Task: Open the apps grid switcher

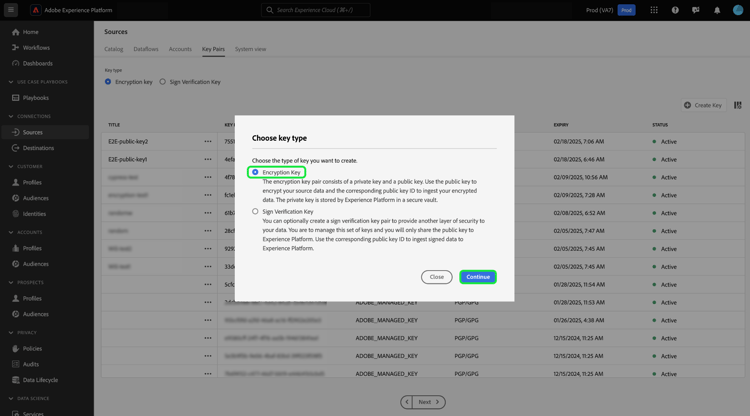Action: [x=654, y=10]
